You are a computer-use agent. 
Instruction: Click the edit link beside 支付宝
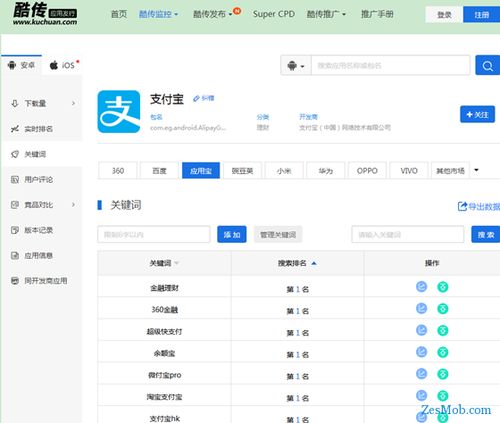204,98
